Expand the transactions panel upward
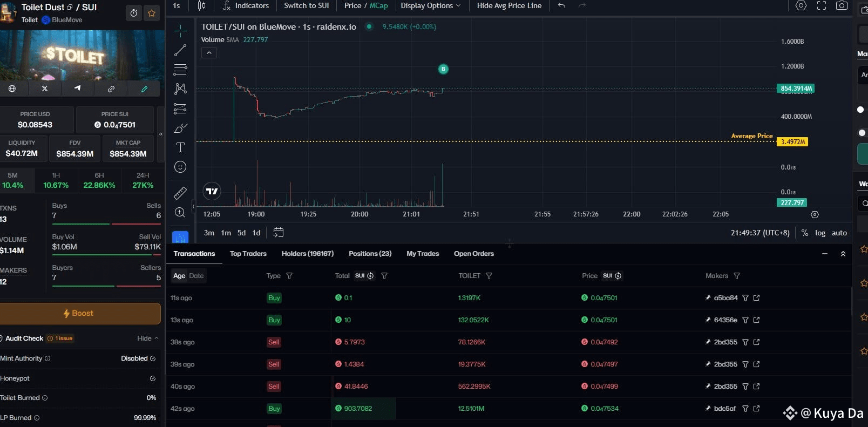The height and width of the screenshot is (427, 868). [843, 254]
